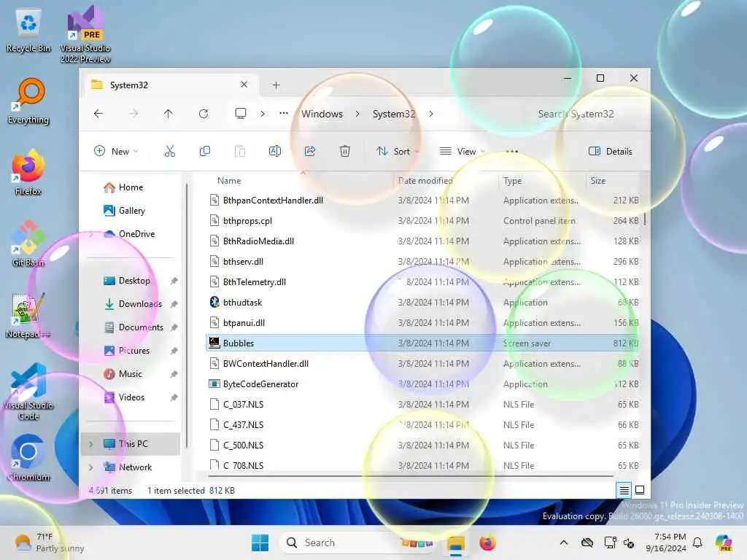
Task: Unpin Documents from Quick access
Action: 174,327
